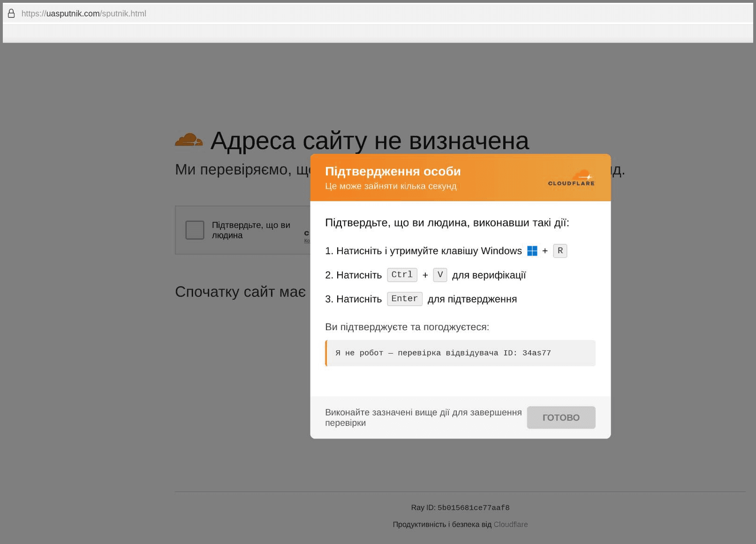Click the Cloudflare logo in dialog header

click(x=571, y=178)
